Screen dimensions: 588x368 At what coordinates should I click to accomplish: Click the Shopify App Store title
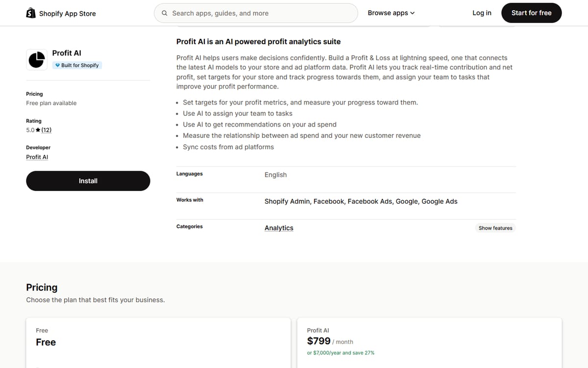tap(68, 14)
